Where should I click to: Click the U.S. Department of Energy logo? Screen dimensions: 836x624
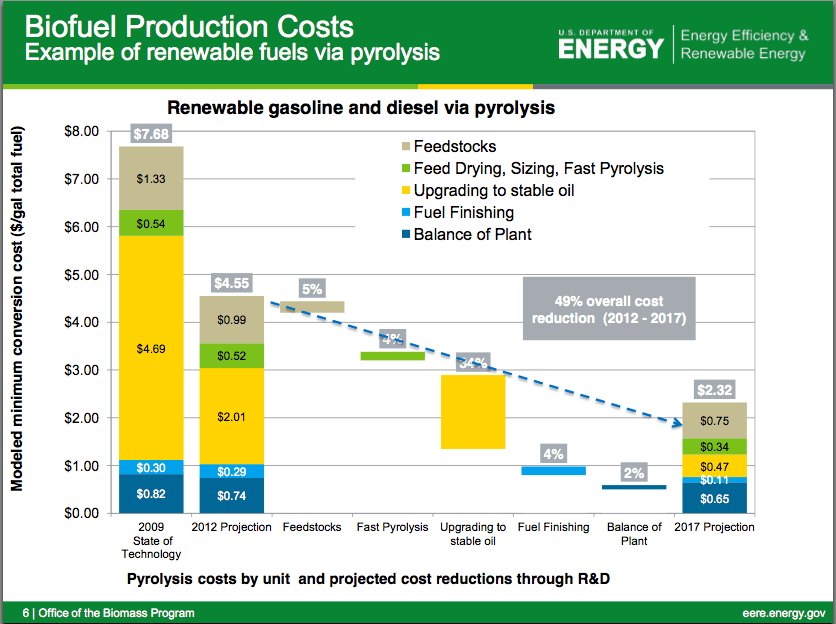click(x=611, y=43)
